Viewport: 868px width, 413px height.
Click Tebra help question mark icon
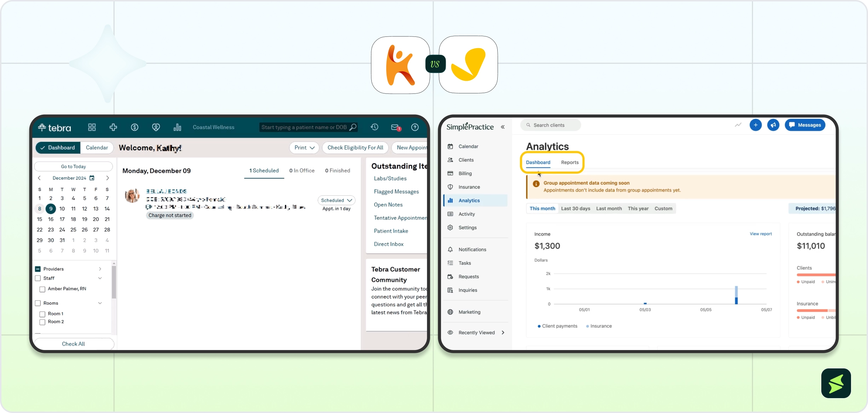[x=415, y=127]
